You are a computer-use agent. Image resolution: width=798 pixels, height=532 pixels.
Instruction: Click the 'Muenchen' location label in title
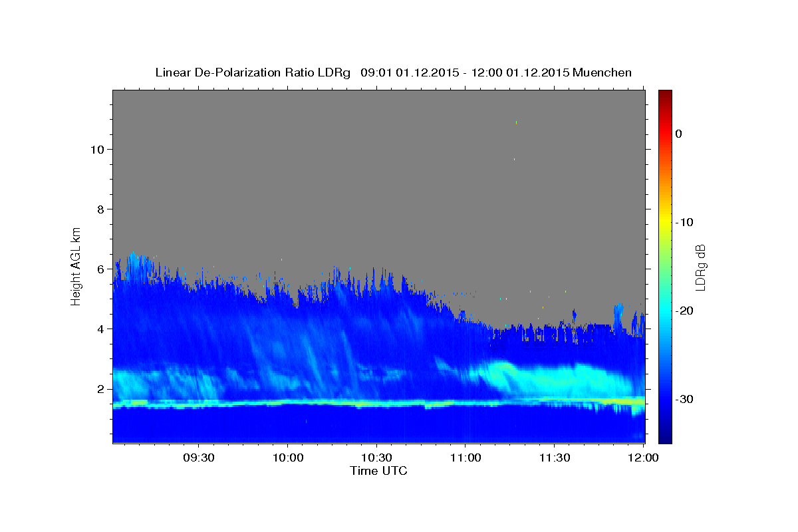pyautogui.click(x=602, y=72)
